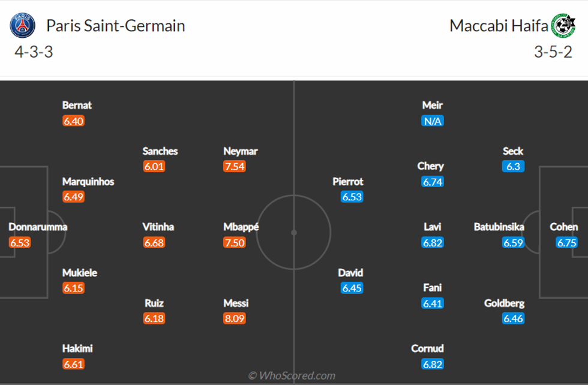Select Messi's 8.09 rating badge
The height and width of the screenshot is (385, 588).
click(x=235, y=318)
